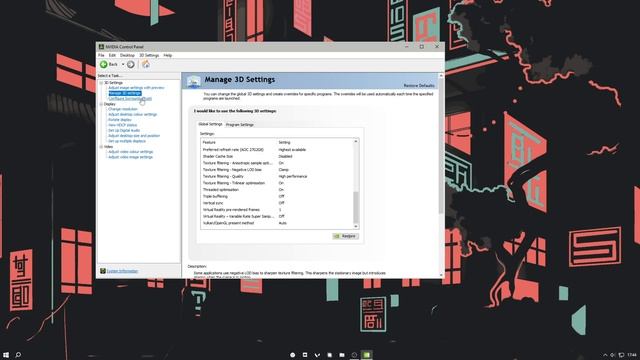Collapse the Video tree node
The width and height of the screenshot is (640, 360).
point(101,147)
